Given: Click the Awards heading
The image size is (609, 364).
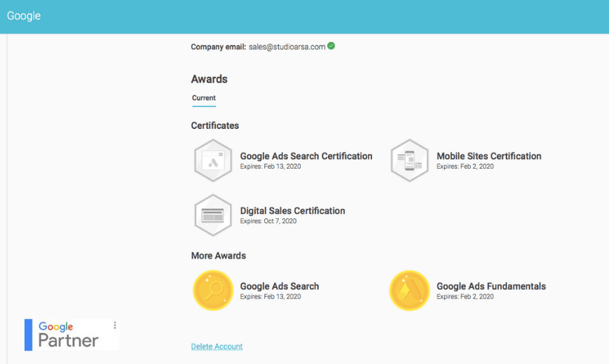Looking at the screenshot, I should coord(209,79).
